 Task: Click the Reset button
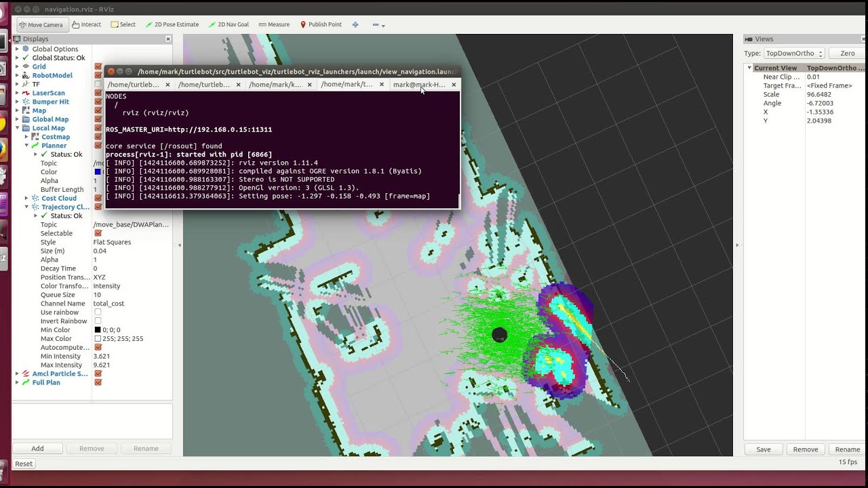pos(24,464)
